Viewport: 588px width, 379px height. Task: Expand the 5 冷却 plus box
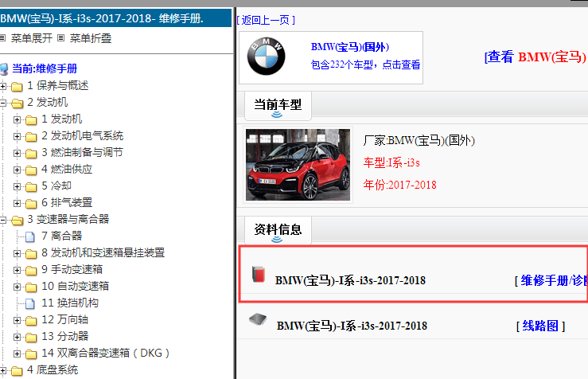click(17, 186)
